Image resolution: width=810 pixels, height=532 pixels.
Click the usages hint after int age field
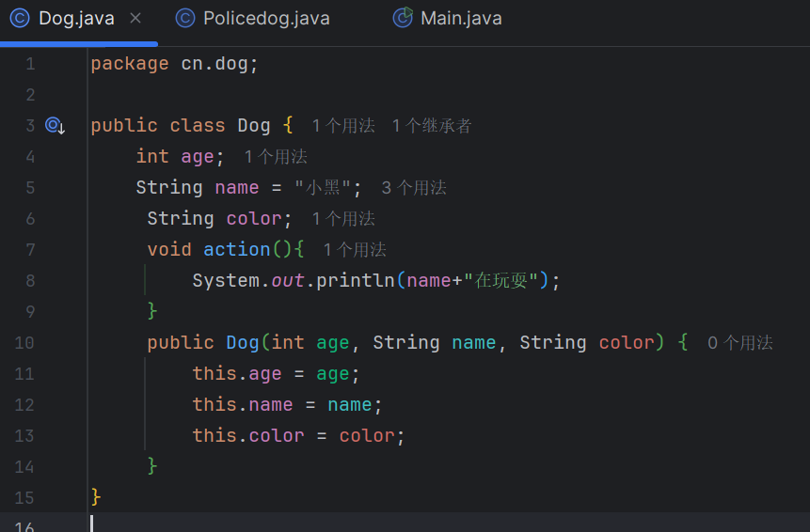276,157
